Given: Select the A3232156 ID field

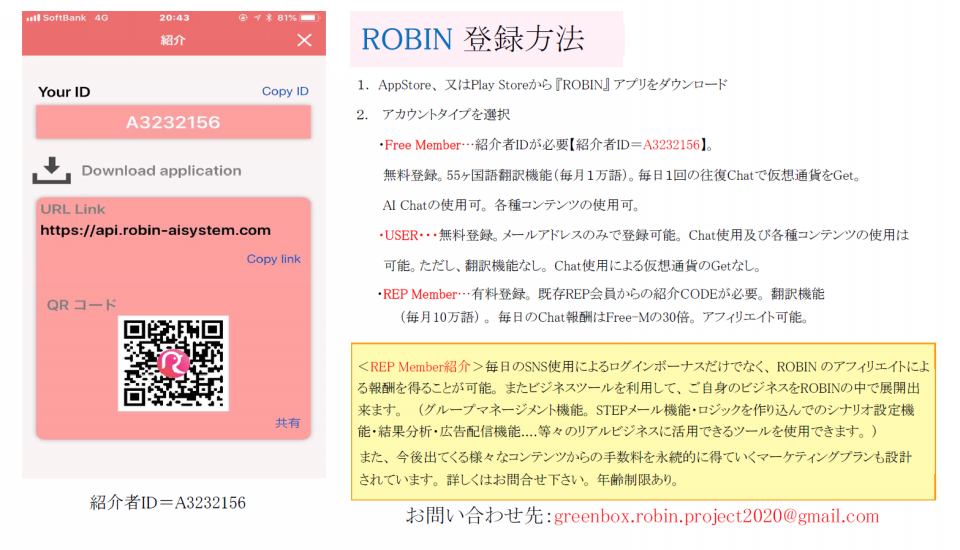Looking at the screenshot, I should click(173, 122).
